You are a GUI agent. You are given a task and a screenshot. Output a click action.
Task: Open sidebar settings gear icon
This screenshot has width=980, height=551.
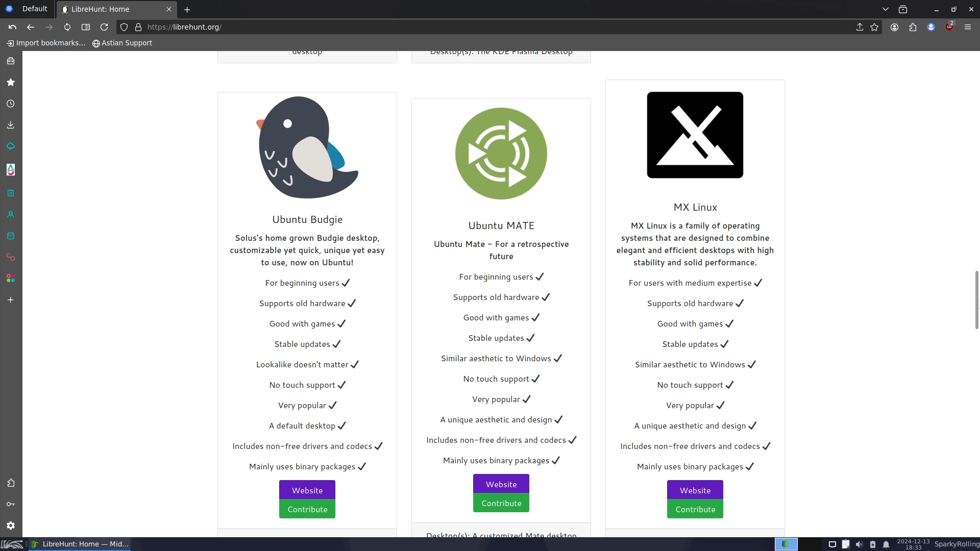pyautogui.click(x=11, y=525)
